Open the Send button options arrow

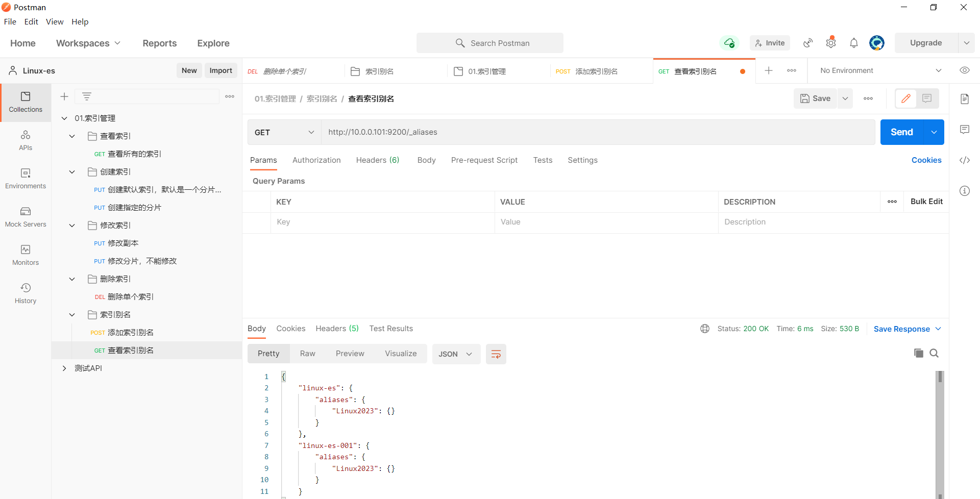tap(934, 132)
